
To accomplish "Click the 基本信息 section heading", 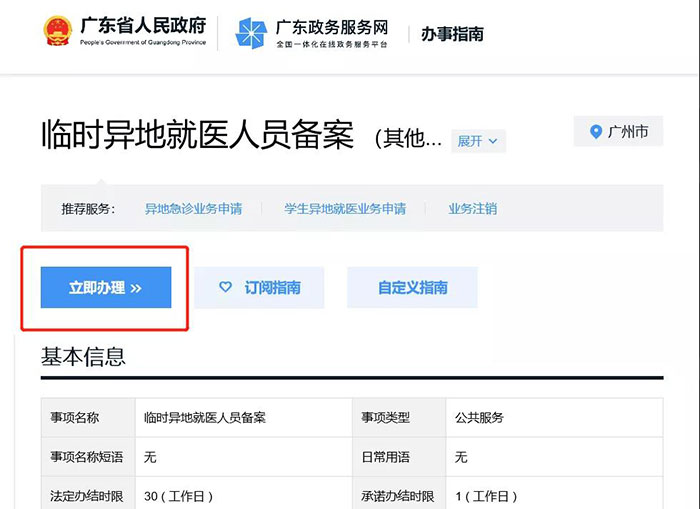I will pos(83,356).
